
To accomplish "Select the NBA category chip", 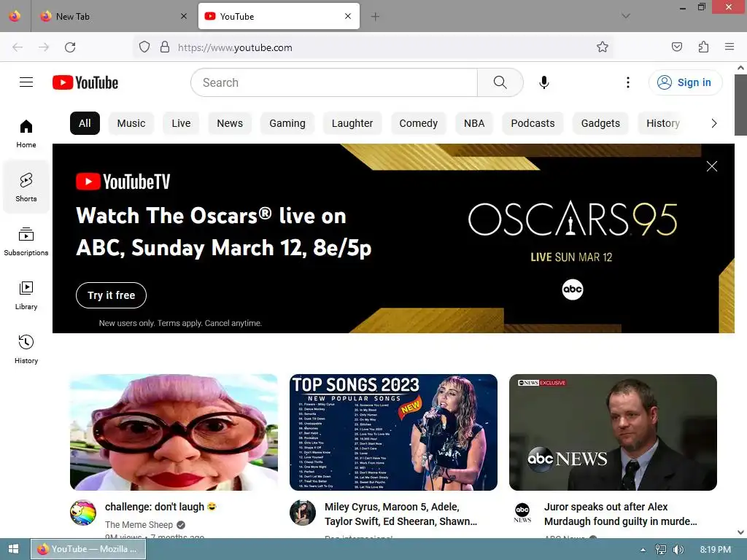I will click(474, 123).
